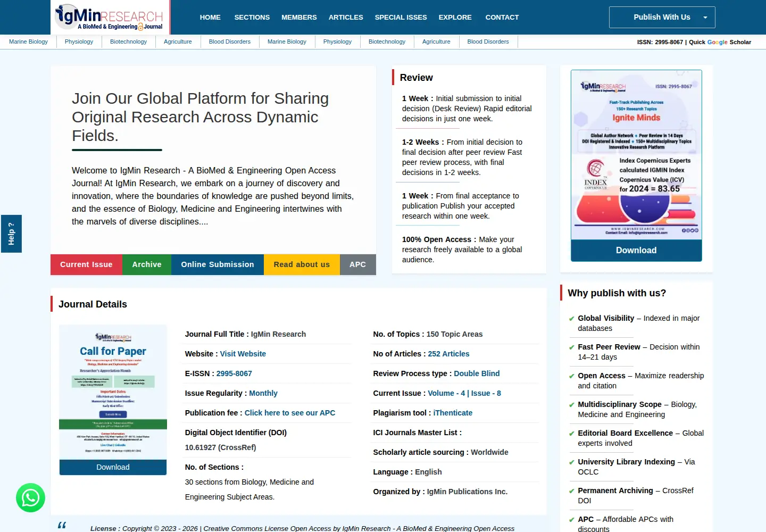766x532 pixels.
Task: Open the 252 Articles link
Action: 448,354
